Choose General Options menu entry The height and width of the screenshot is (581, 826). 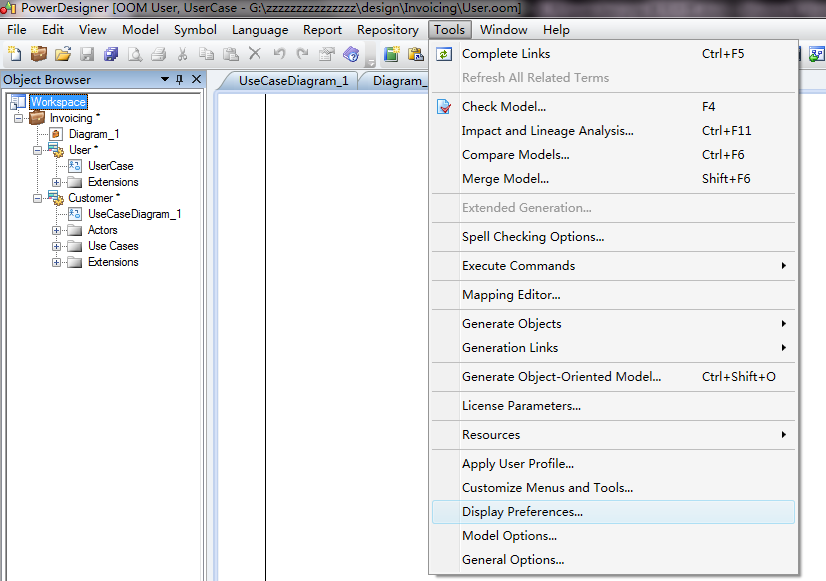[x=613, y=559]
